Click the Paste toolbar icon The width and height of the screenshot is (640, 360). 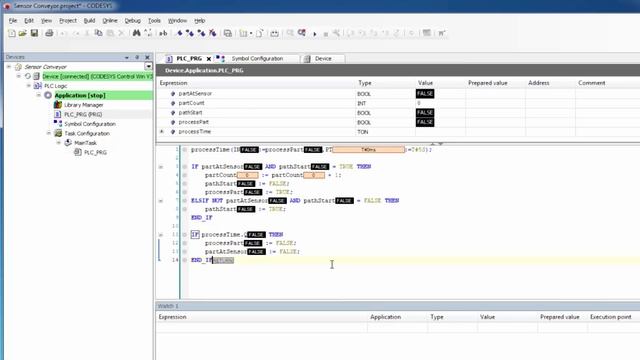(x=110, y=33)
